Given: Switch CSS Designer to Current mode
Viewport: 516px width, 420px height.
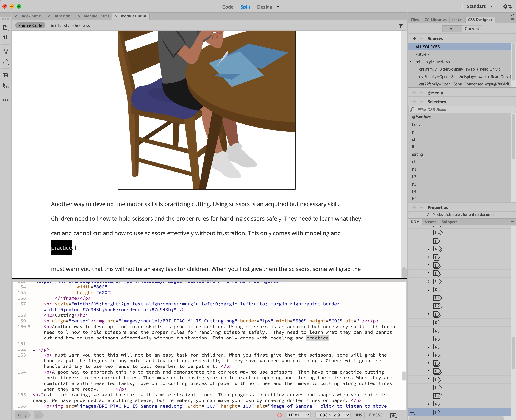Looking at the screenshot, I should point(471,29).
